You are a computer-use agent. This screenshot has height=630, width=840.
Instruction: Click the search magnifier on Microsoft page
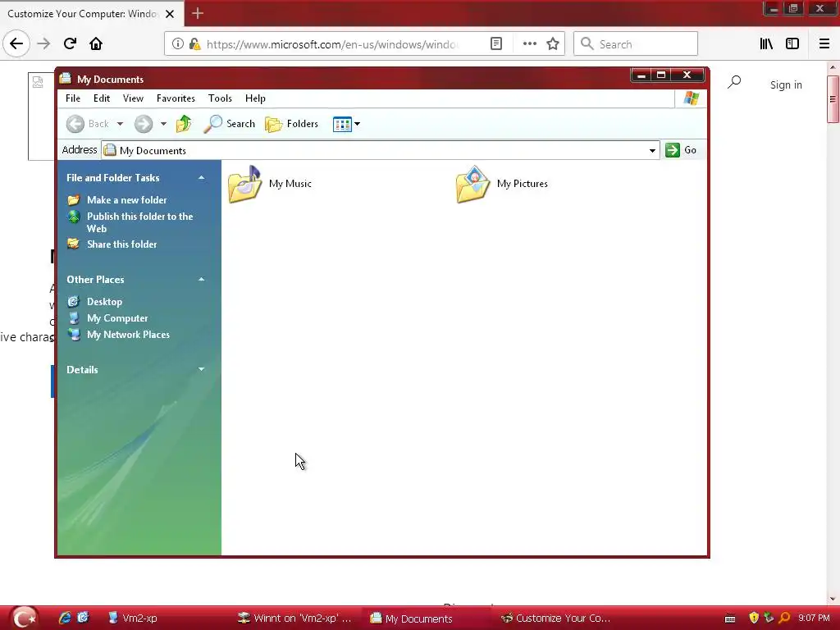pyautogui.click(x=734, y=82)
